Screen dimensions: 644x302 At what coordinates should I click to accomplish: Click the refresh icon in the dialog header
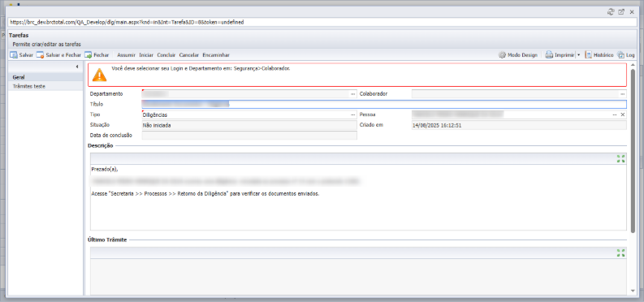coord(611,12)
